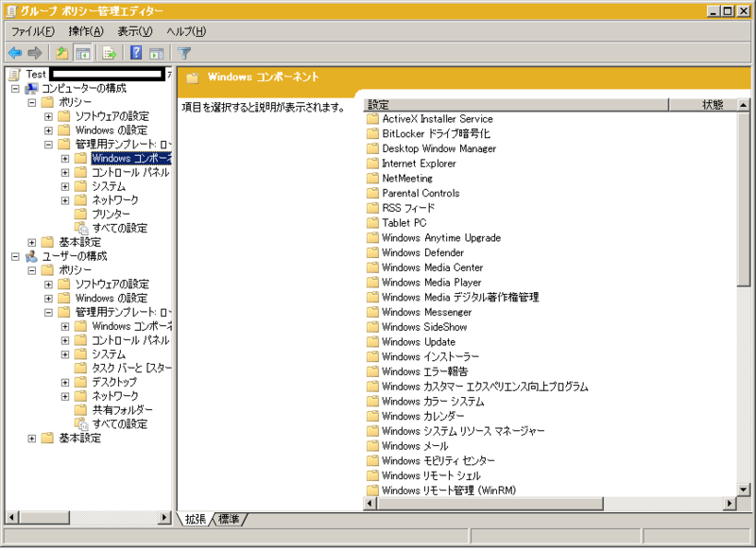Click the コンピューターの構成 computer icon

[31, 88]
